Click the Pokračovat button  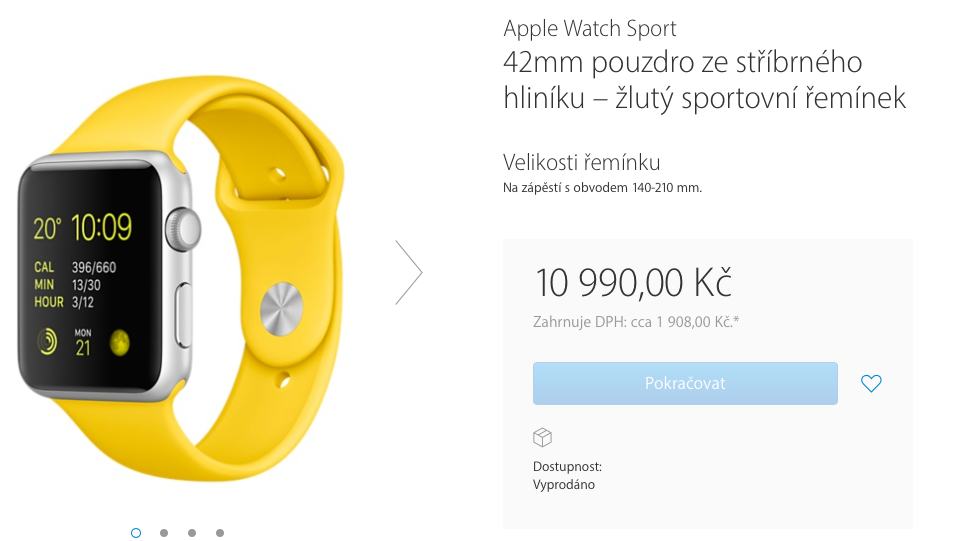click(685, 383)
